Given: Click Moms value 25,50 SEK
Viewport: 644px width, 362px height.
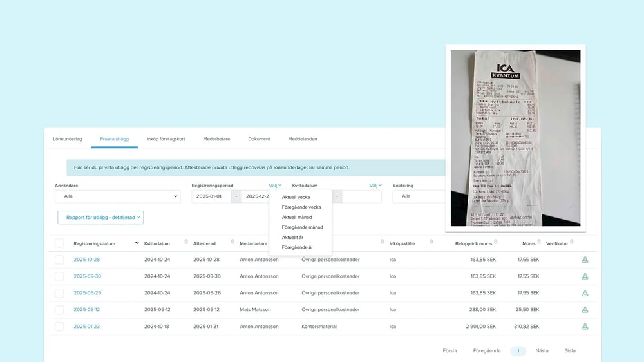Looking at the screenshot, I should (527, 310).
